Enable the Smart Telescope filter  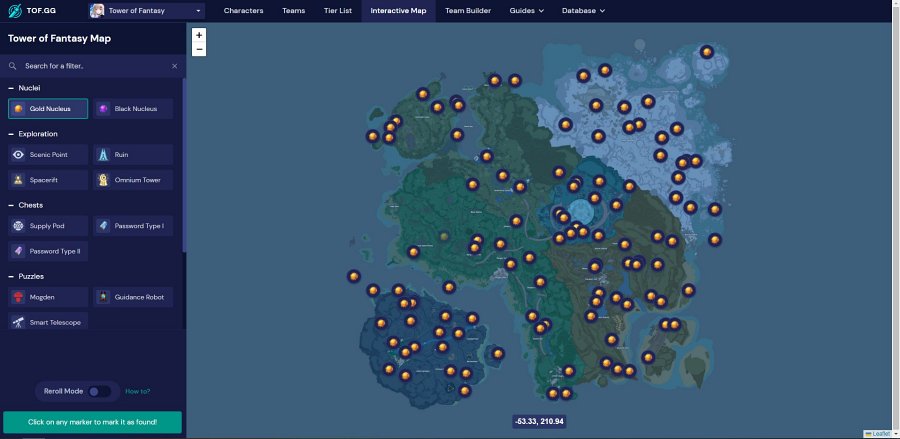pos(48,321)
